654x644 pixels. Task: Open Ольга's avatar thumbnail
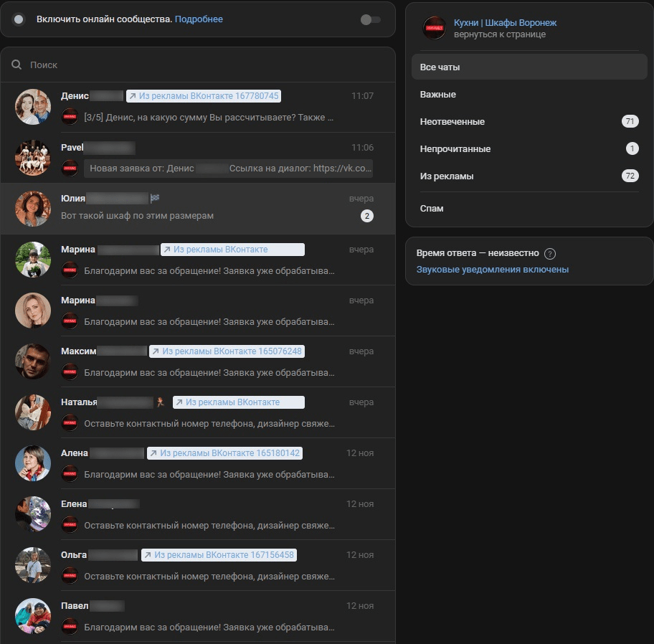33,564
